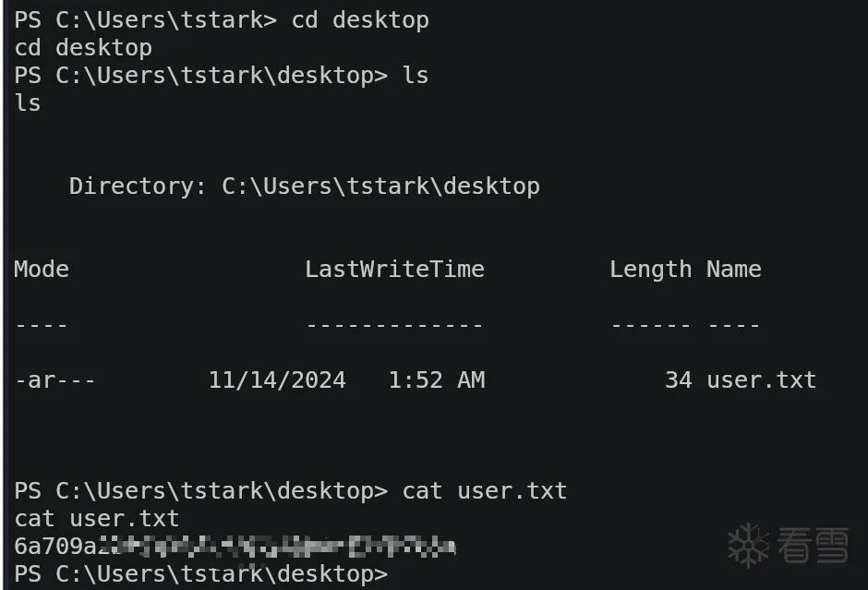
Task: Click the final empty PowerShell prompt line
Action: (201, 574)
